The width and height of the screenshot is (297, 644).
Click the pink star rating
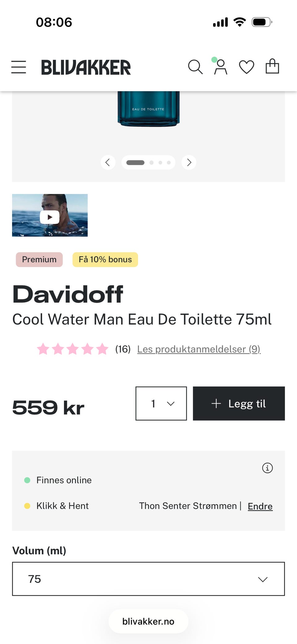[x=73, y=349]
